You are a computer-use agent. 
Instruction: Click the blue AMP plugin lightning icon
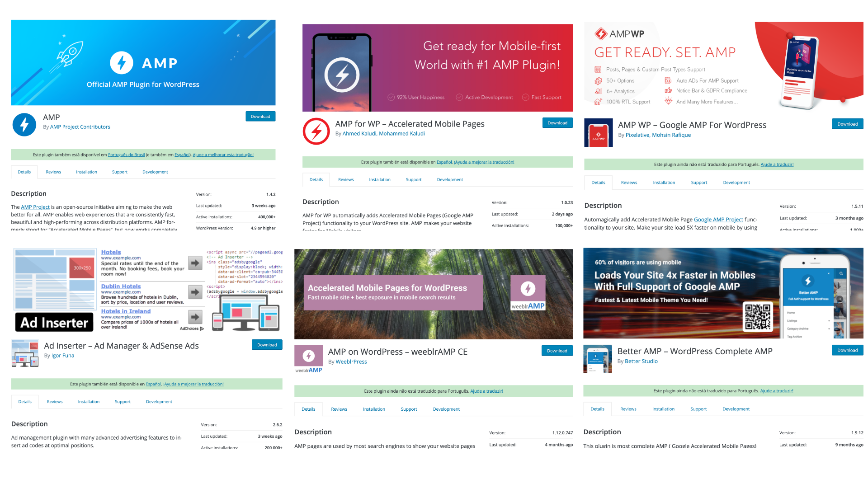(x=24, y=125)
